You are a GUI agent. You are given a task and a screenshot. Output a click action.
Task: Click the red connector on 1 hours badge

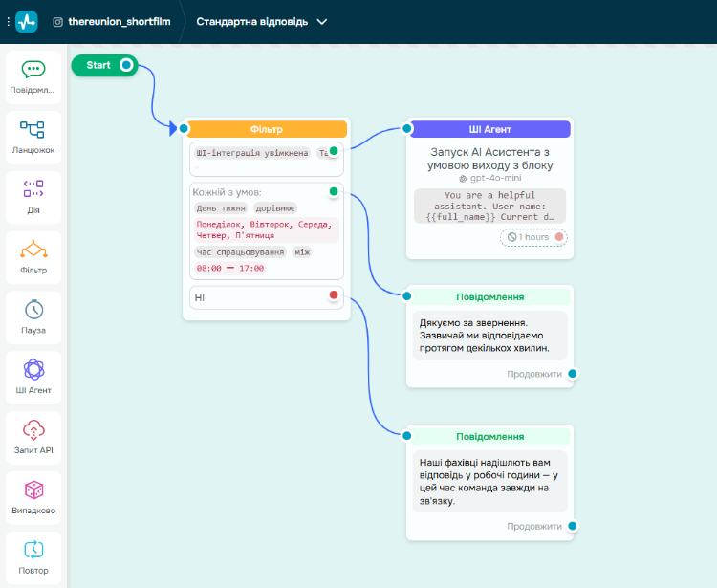coord(559,237)
